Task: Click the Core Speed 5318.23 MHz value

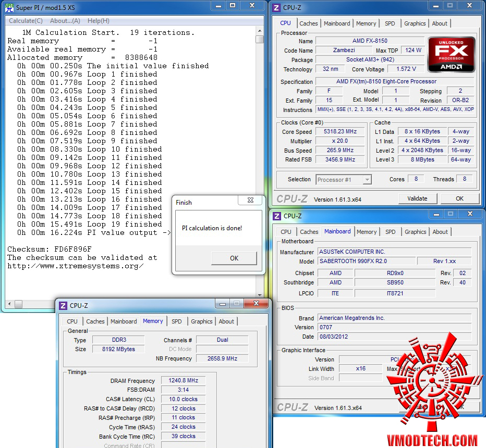Action: (340, 131)
